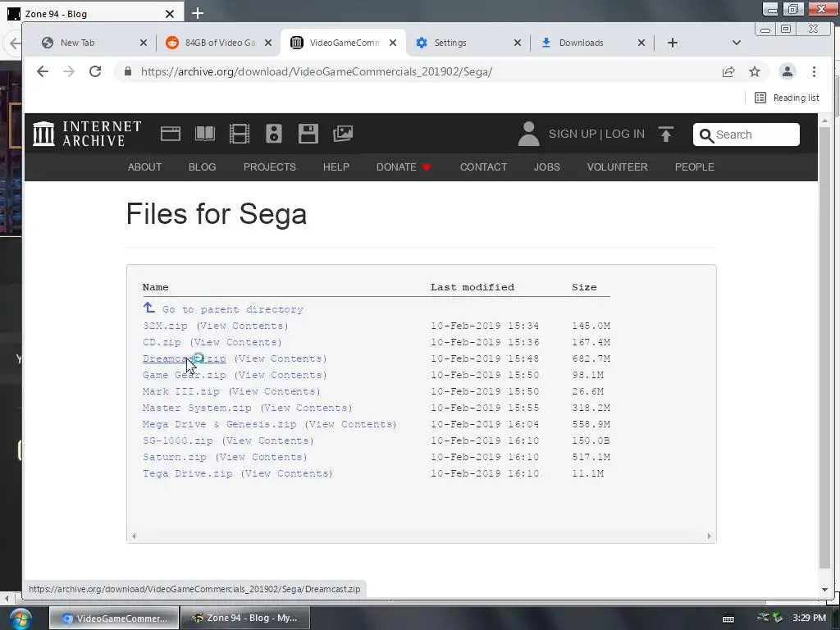Open the VOLUNTEER menu item

coord(617,167)
